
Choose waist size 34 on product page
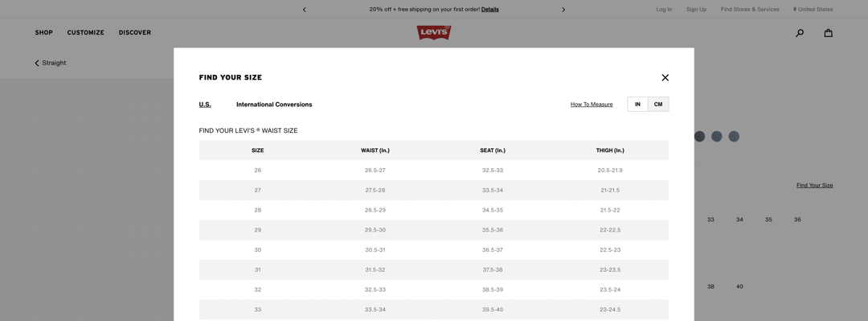[x=739, y=220]
